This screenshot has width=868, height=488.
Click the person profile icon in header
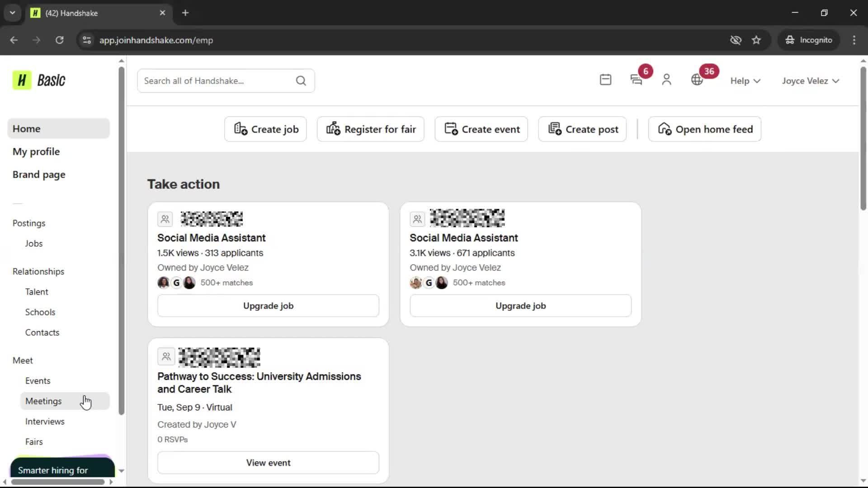[x=666, y=80]
